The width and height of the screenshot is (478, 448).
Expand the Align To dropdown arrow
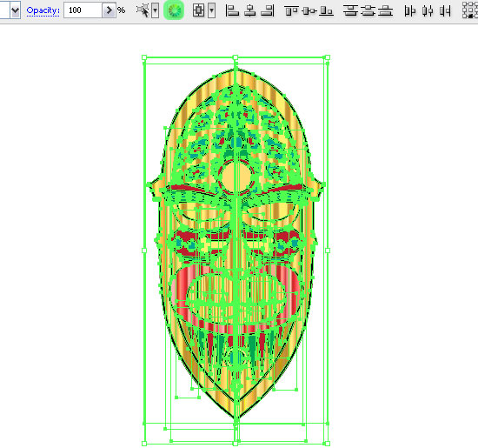211,11
